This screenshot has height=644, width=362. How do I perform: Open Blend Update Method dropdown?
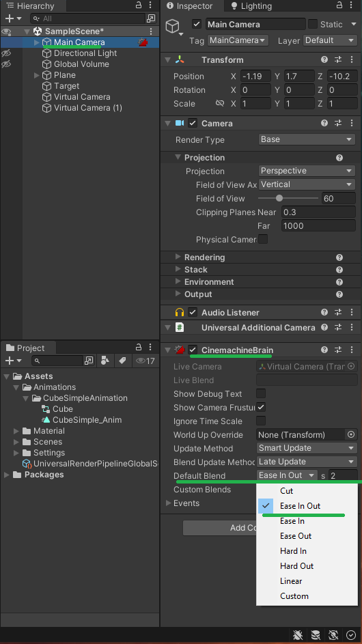pyautogui.click(x=307, y=461)
